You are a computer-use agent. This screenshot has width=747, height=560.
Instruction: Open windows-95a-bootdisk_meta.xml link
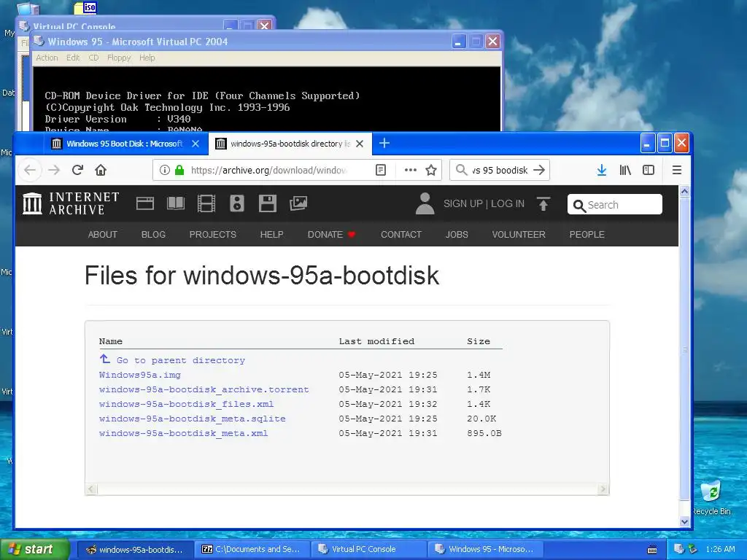(183, 433)
